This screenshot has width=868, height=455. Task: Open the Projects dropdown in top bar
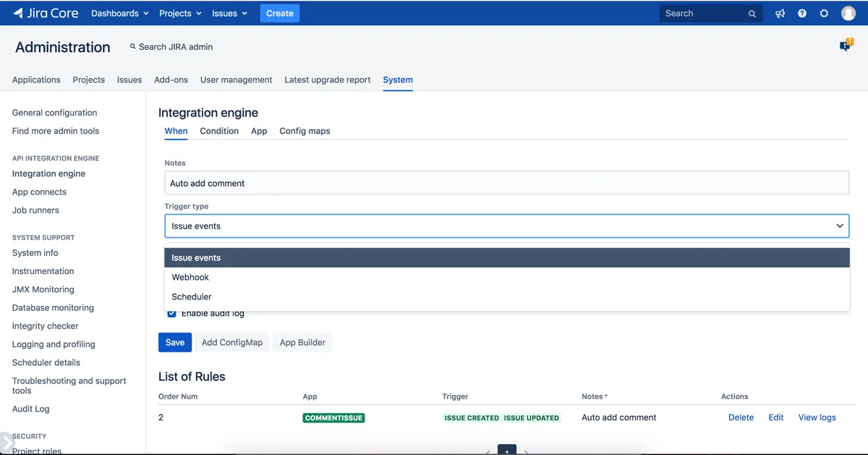[x=180, y=13]
